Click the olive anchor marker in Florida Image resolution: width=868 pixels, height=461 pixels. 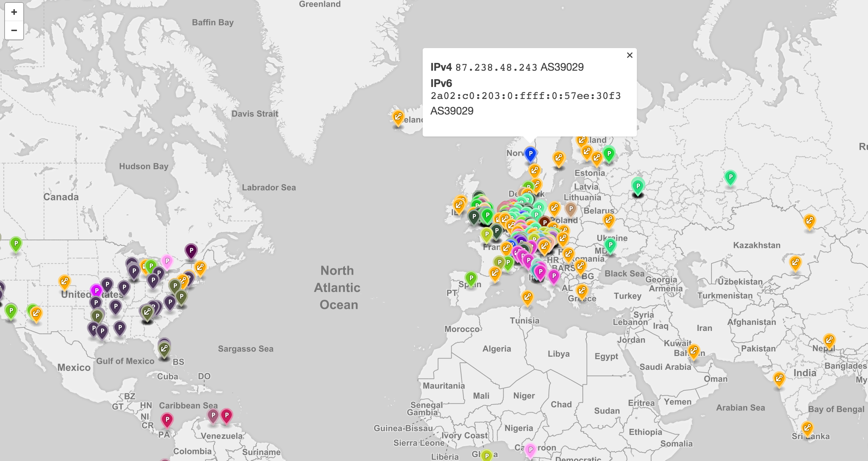point(164,349)
